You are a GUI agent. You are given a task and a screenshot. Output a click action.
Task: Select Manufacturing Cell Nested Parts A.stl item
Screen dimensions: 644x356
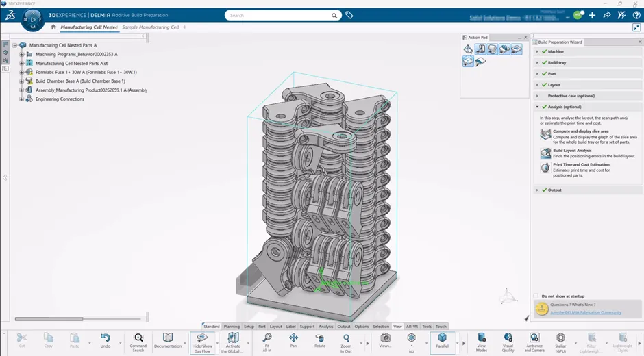pos(72,64)
